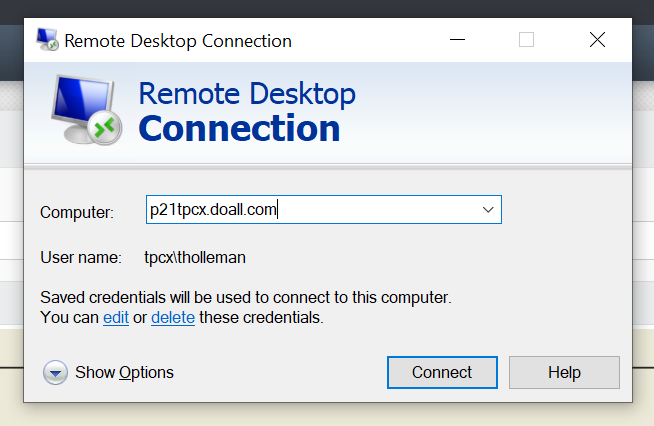Click the window title text in title bar
This screenshot has width=654, height=426.
click(x=178, y=41)
